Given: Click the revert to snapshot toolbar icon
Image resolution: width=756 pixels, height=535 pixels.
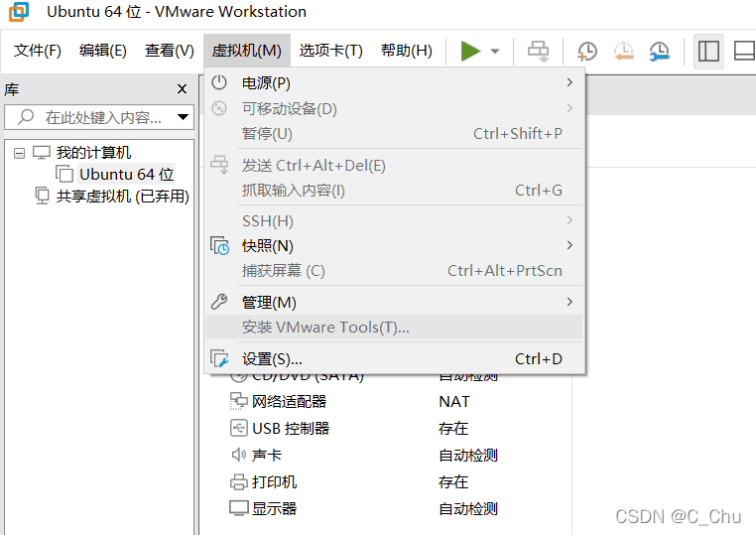Looking at the screenshot, I should 623,52.
